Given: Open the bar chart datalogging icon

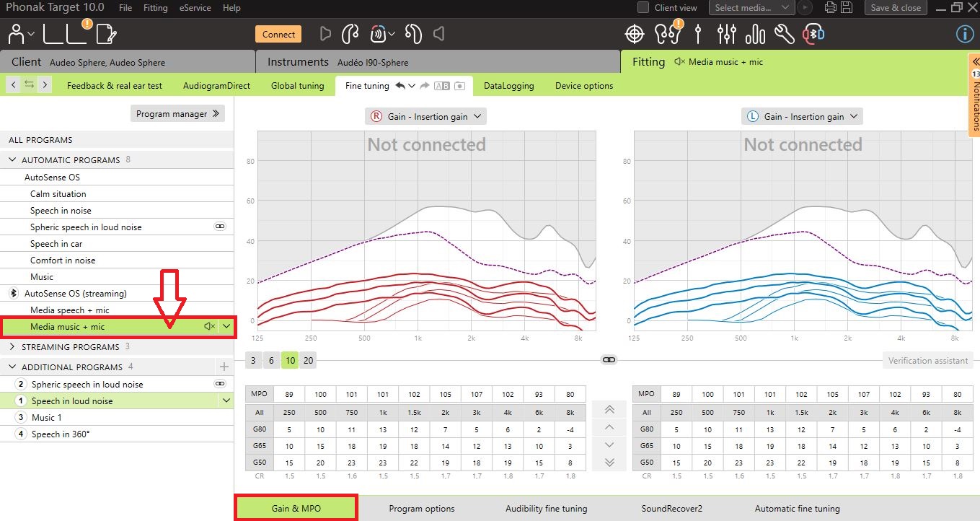Looking at the screenshot, I should [755, 34].
